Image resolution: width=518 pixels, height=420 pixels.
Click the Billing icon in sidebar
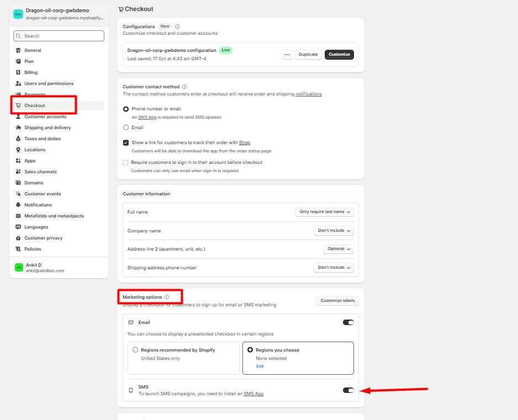click(x=18, y=72)
